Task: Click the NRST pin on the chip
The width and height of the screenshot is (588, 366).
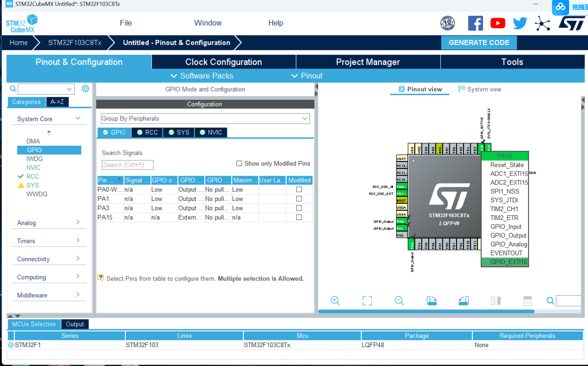Action: click(402, 200)
